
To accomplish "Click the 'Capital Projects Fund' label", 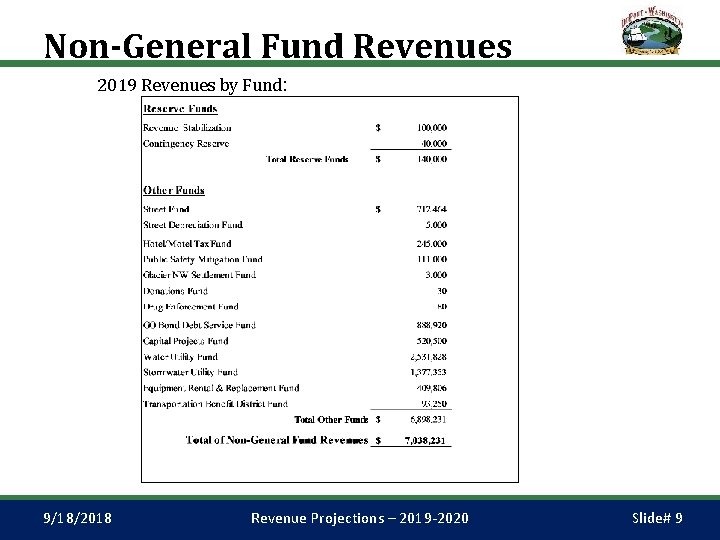I will point(186,341).
